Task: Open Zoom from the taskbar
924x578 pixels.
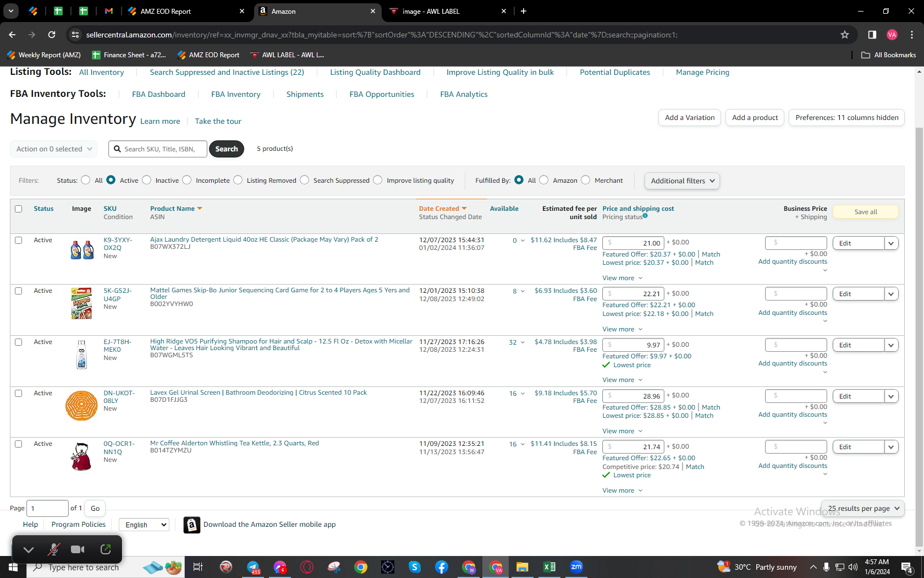Action: [x=576, y=567]
